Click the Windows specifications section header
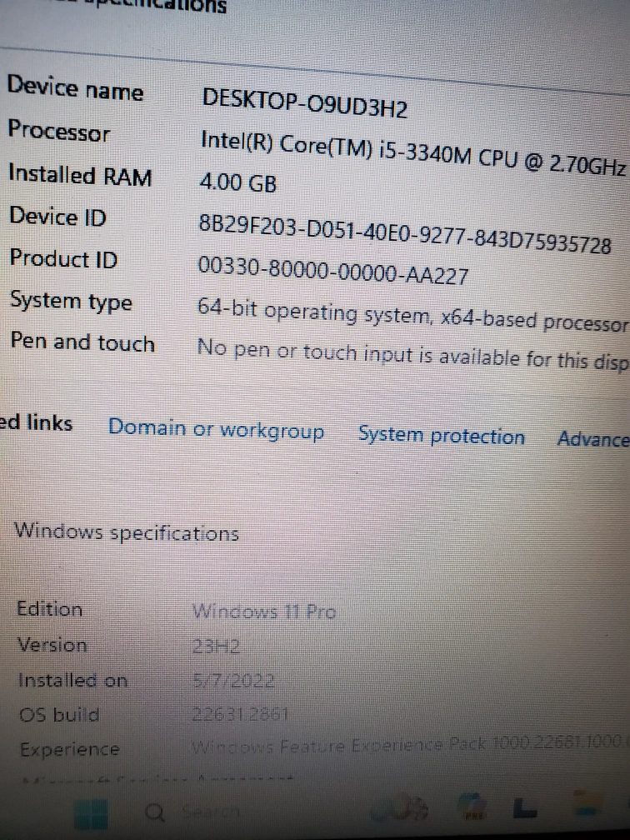This screenshot has height=840, width=630. pos(127,532)
